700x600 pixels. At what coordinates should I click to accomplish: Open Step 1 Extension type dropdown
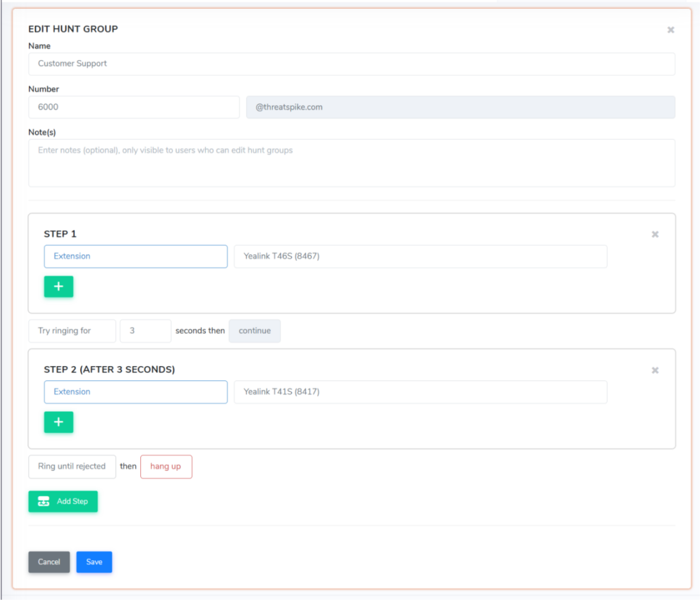click(136, 257)
